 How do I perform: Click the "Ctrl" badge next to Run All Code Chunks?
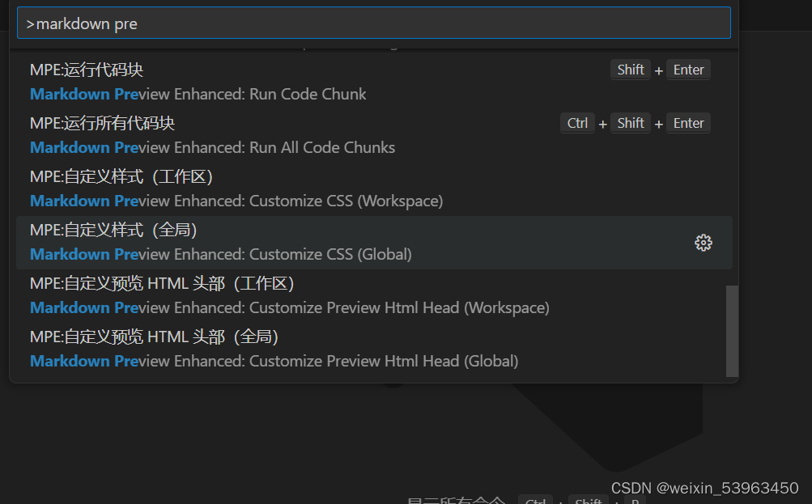(576, 123)
